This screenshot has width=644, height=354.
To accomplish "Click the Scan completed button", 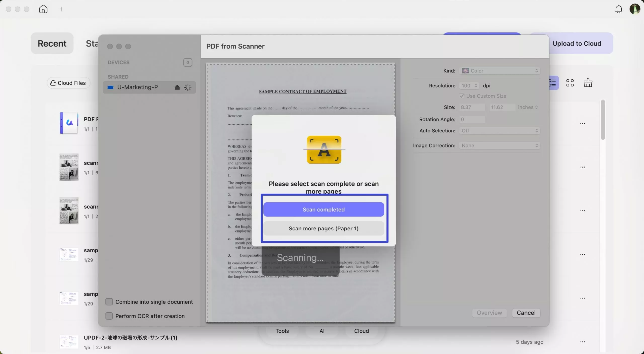I will pos(324,210).
